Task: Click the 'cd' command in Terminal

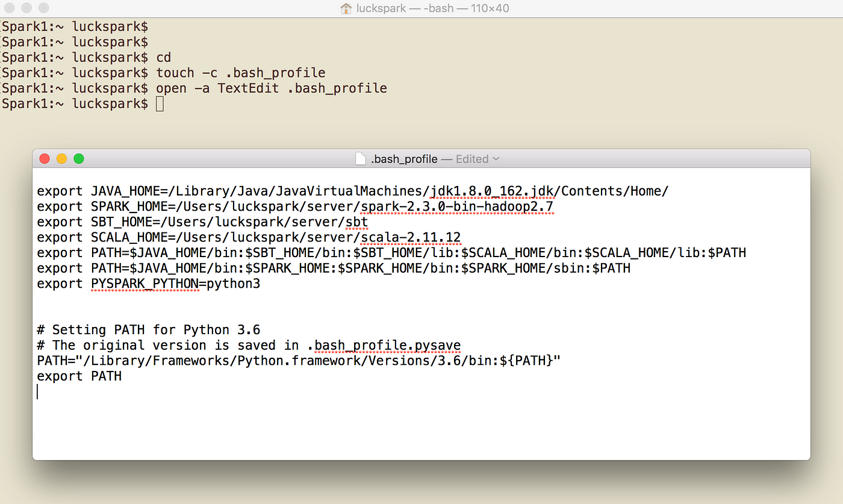Action: [x=164, y=58]
